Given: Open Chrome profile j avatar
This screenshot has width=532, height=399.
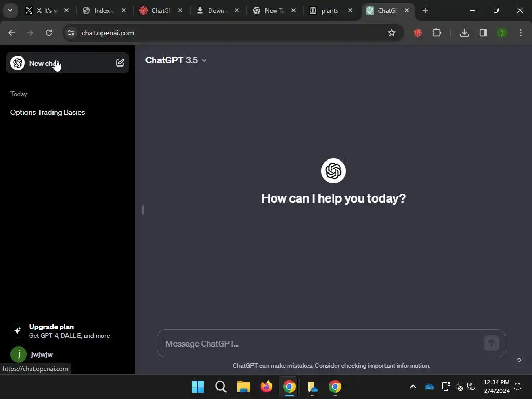Looking at the screenshot, I should [502, 33].
